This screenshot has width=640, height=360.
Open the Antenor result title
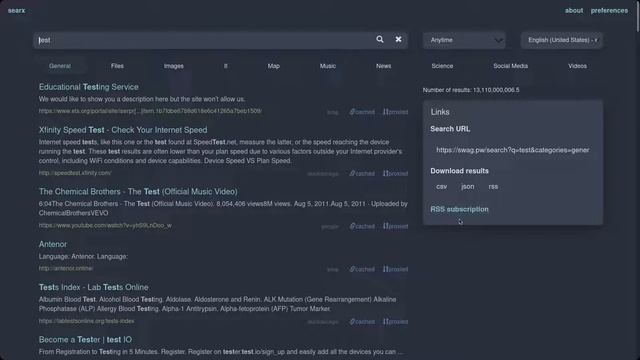tap(53, 244)
